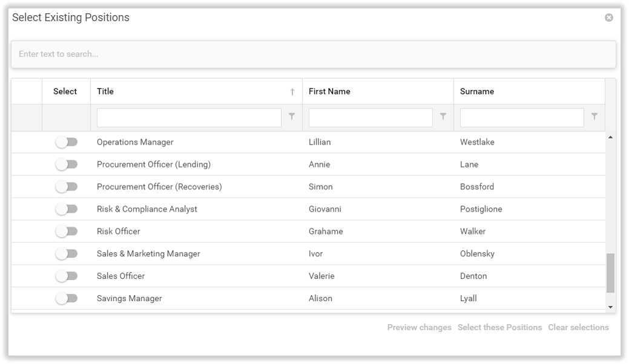The height and width of the screenshot is (364, 629).
Task: Click the vertical scrollbar thumb
Action: 610,273
